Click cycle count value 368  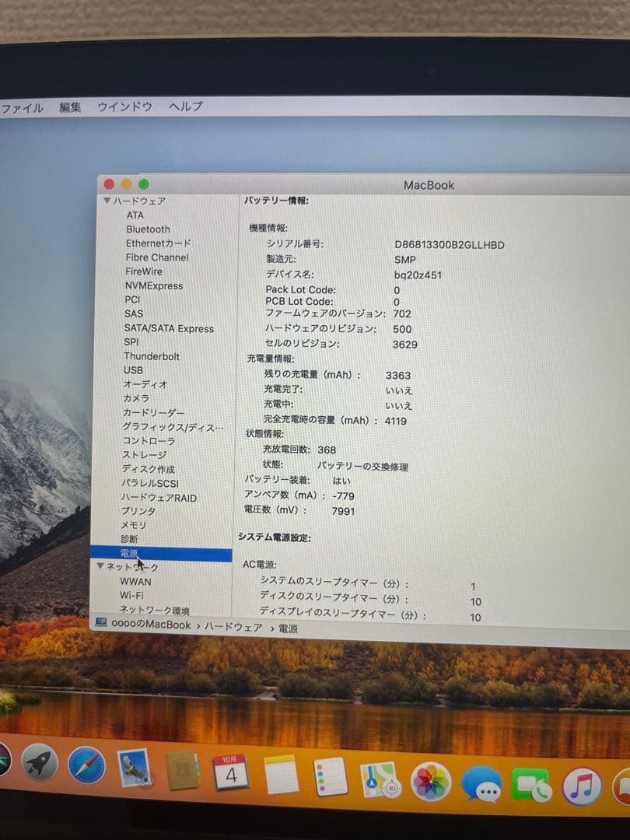pos(327,450)
